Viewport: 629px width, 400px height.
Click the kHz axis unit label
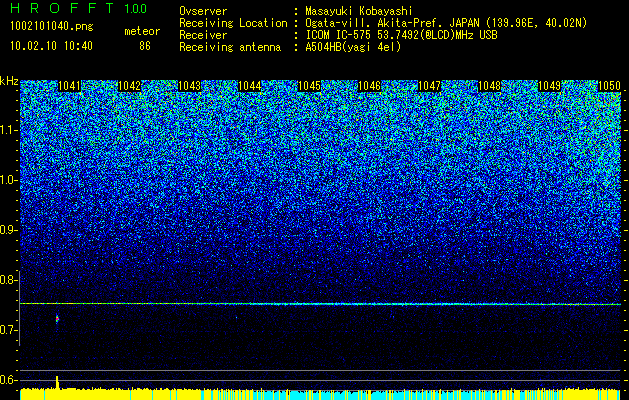tap(9, 81)
